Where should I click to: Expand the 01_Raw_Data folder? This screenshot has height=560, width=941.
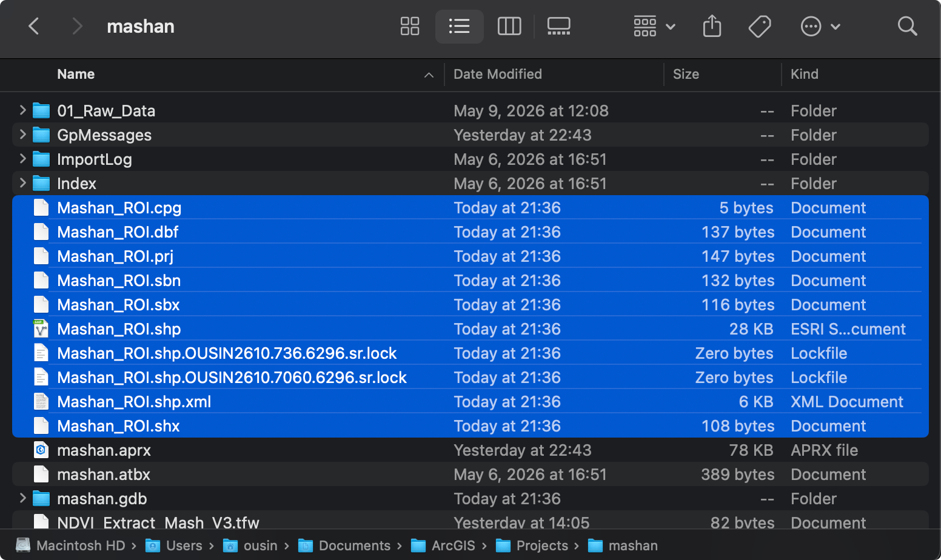coord(22,110)
